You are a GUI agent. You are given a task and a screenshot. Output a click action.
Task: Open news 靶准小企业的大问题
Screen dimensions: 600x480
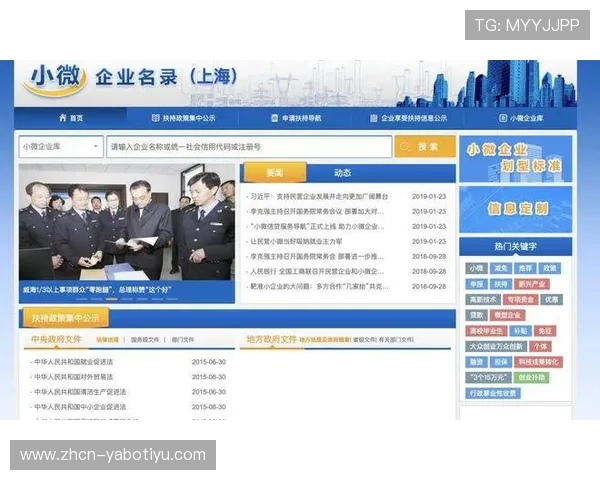point(320,286)
